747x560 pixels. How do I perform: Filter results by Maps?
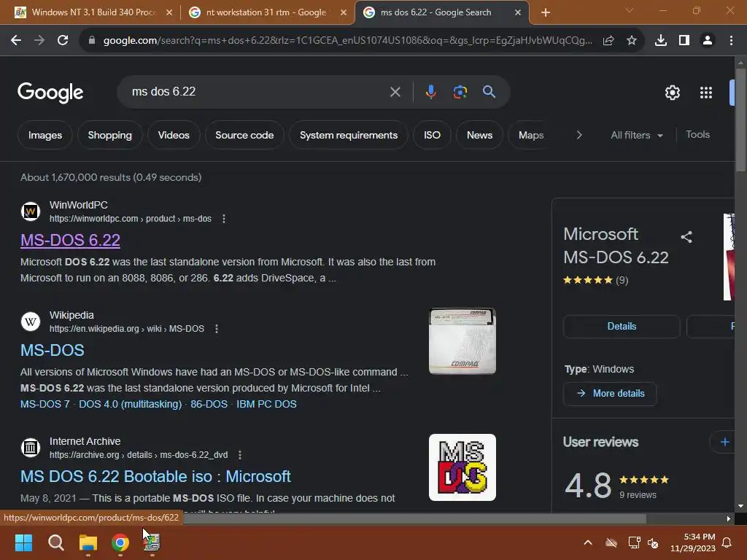(531, 135)
